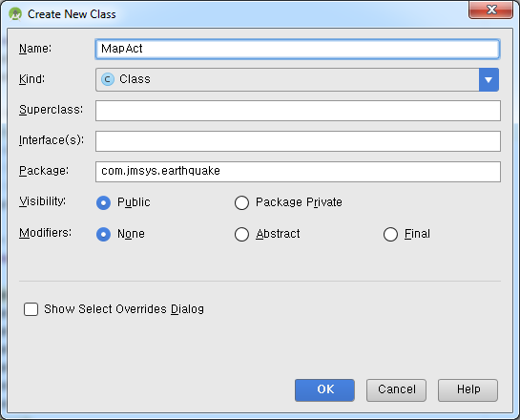
Task: Select the Final modifier radio button
Action: (390, 234)
